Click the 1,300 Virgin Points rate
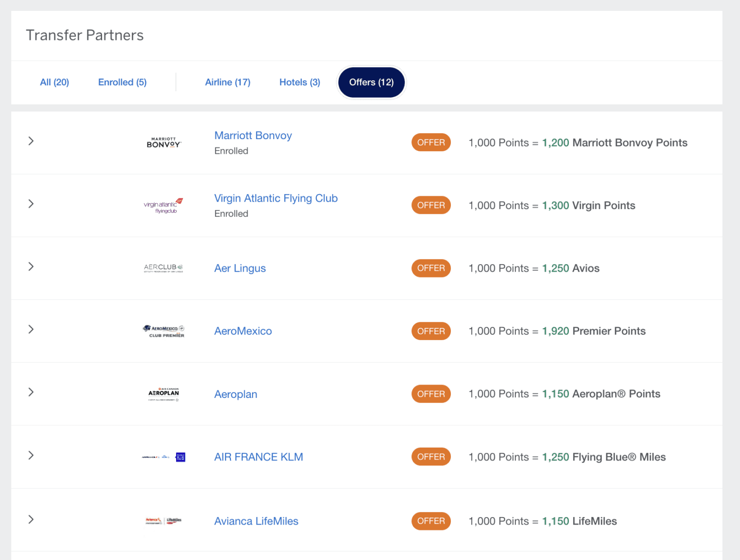 (x=589, y=206)
